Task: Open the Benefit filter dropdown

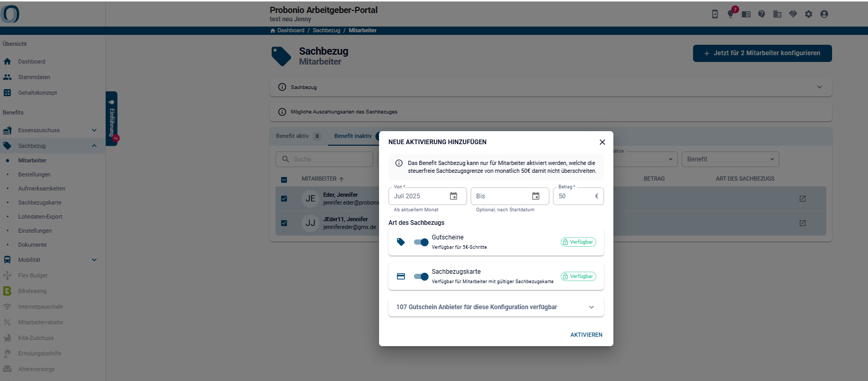Action: pos(730,159)
